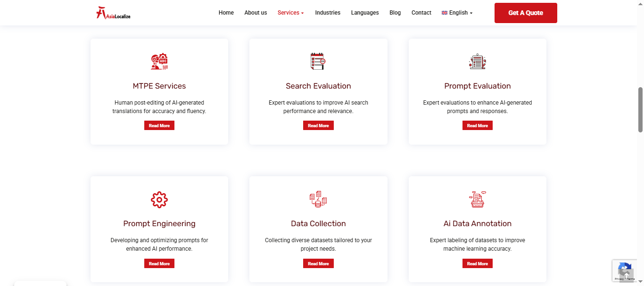Click text "prompts and responses."
The image size is (644, 286).
(478, 111)
